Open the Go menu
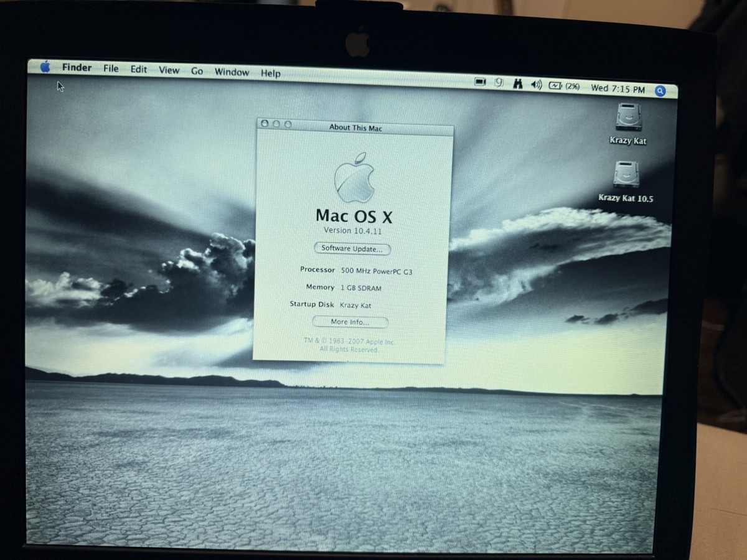 coord(197,71)
